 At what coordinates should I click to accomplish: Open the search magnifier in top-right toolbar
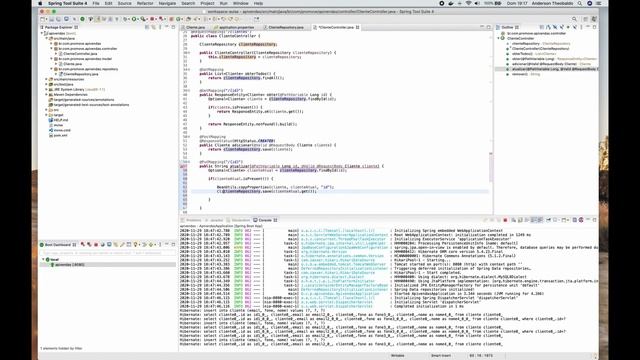(x=574, y=19)
